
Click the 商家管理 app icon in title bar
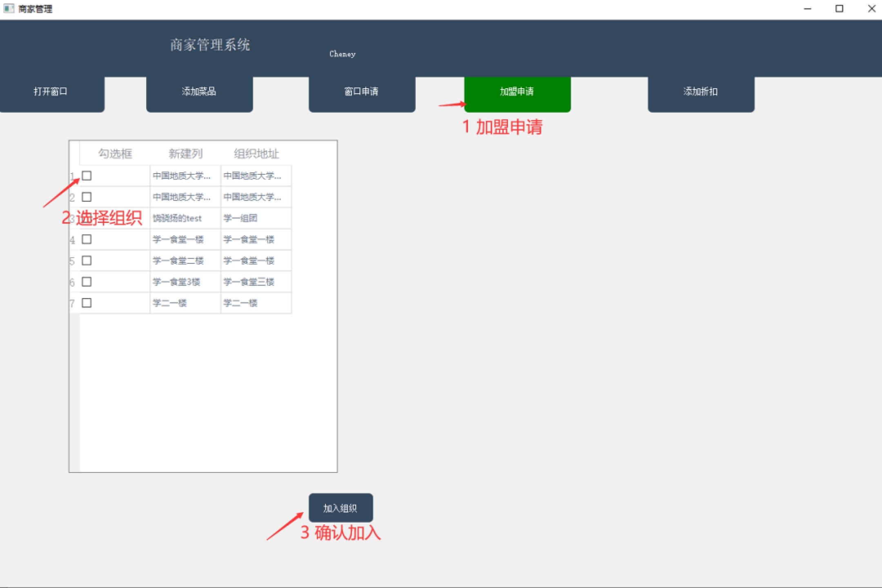click(x=9, y=9)
